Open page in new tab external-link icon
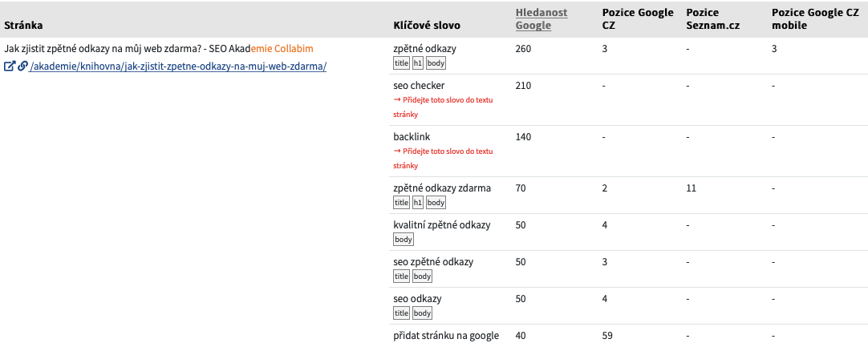 (10, 67)
